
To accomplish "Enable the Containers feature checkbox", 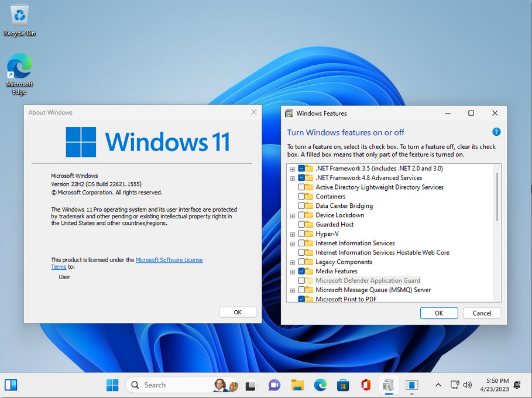I will click(301, 197).
